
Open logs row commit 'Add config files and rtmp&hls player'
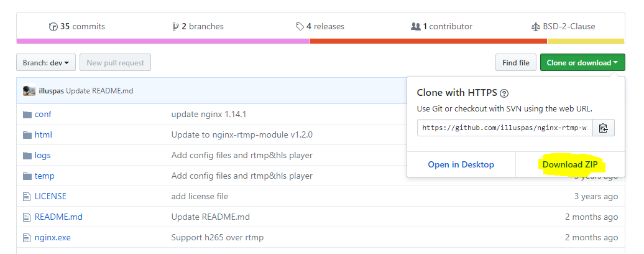pos(242,156)
